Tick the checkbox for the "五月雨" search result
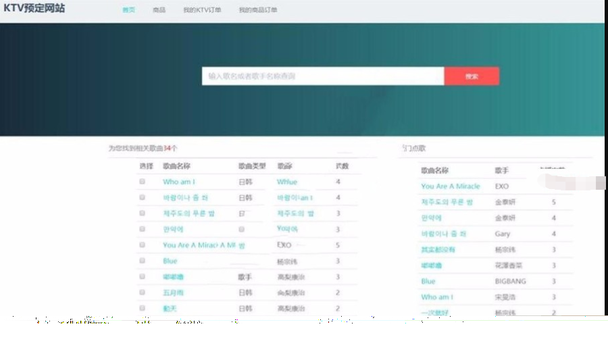Viewport: 608px width, 364px height. click(x=143, y=292)
